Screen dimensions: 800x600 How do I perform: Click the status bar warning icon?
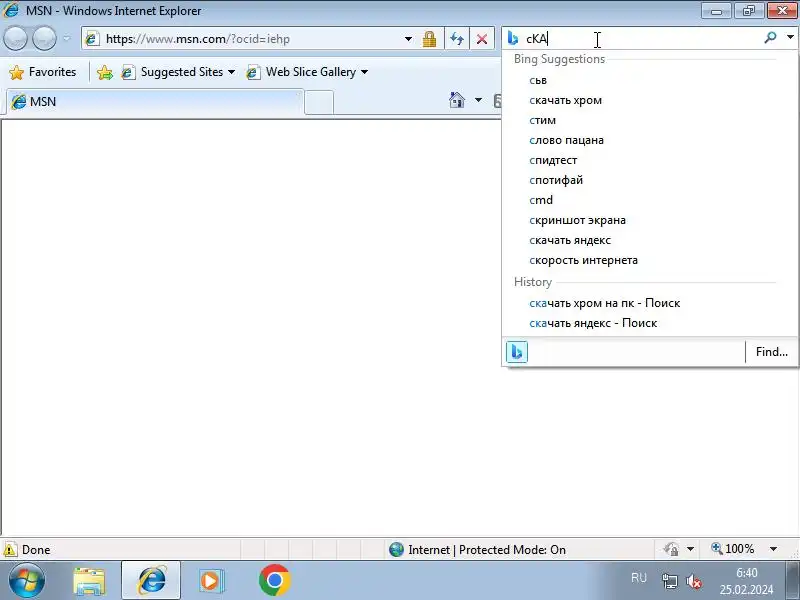10,550
